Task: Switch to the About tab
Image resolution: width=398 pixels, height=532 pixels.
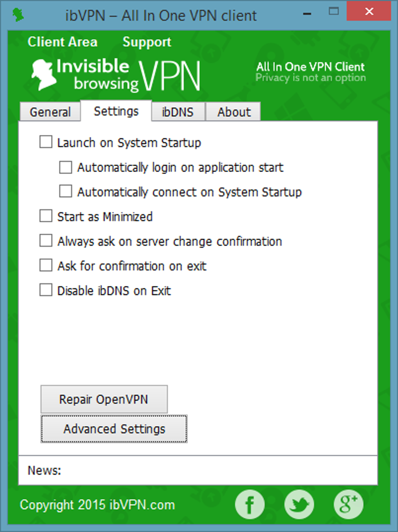Action: [x=234, y=112]
